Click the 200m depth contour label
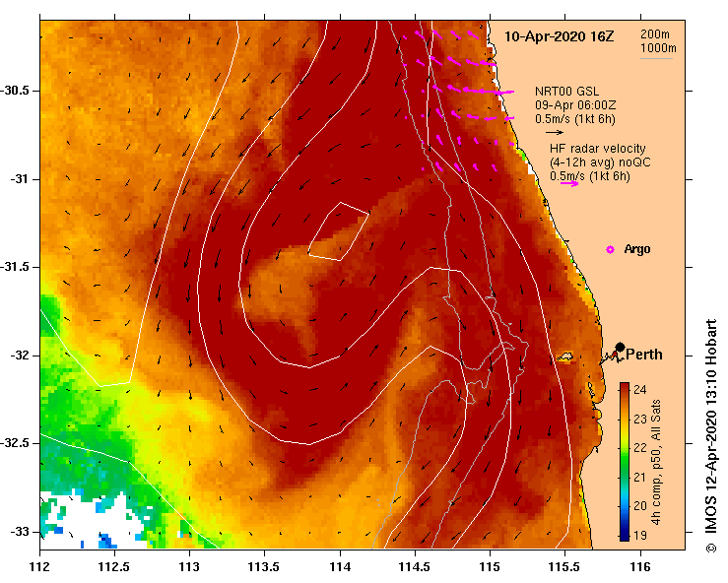 tap(655, 34)
